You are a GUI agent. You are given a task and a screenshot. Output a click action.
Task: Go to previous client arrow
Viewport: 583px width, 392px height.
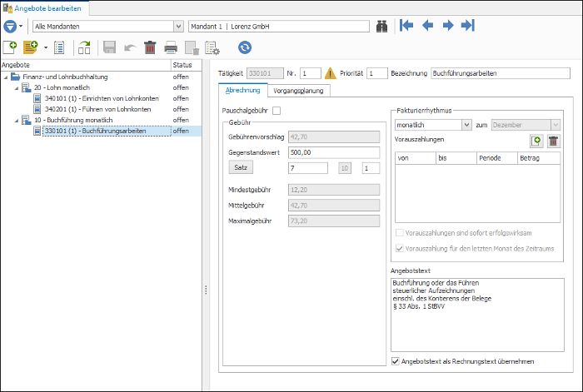coord(427,25)
